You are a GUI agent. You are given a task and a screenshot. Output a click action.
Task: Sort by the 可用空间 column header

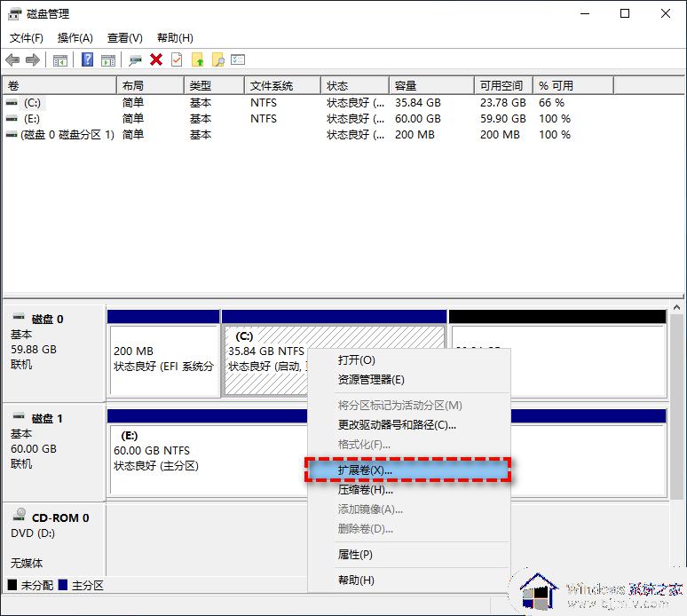click(504, 85)
